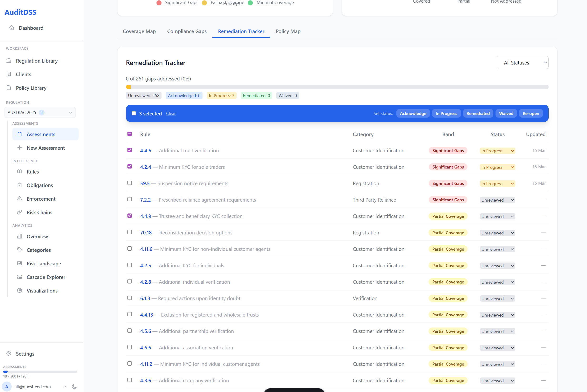Open the Regulation Library
This screenshot has width=587, height=392.
(36, 61)
